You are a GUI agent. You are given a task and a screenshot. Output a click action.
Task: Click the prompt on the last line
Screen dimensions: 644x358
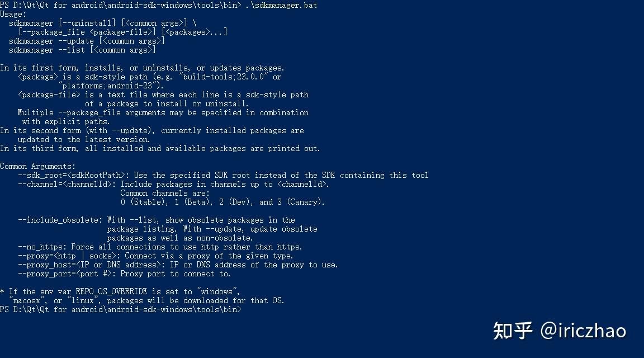coord(121,309)
